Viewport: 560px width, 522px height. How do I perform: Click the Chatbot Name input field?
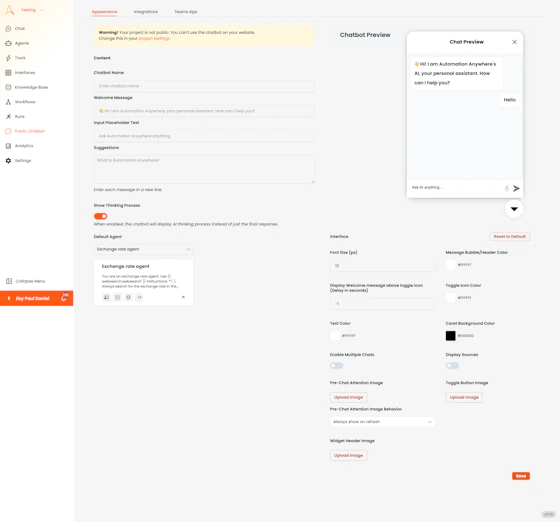pos(204,86)
